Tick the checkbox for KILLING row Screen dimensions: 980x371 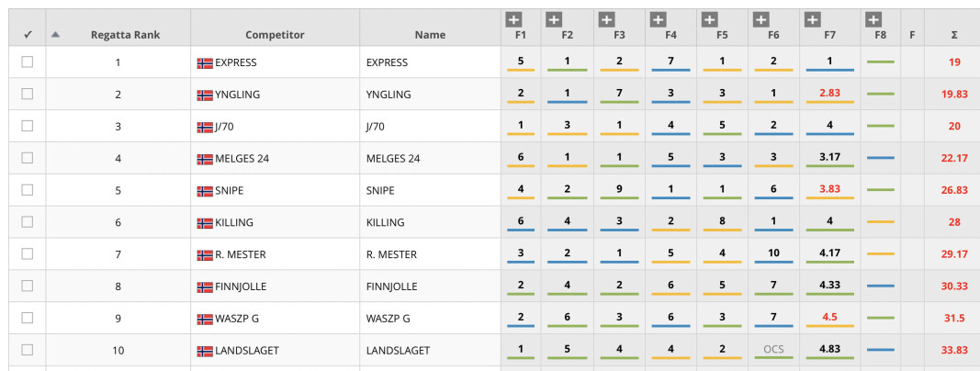[27, 221]
